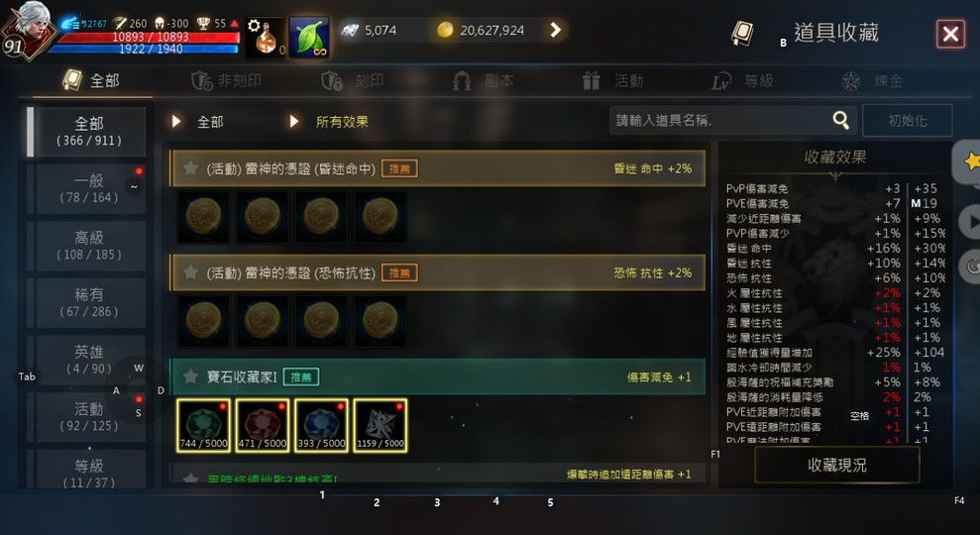Toggle star on 雷神的憑證 (昏迷命中)
Viewport: 980px width, 535px height.
pyautogui.click(x=190, y=168)
